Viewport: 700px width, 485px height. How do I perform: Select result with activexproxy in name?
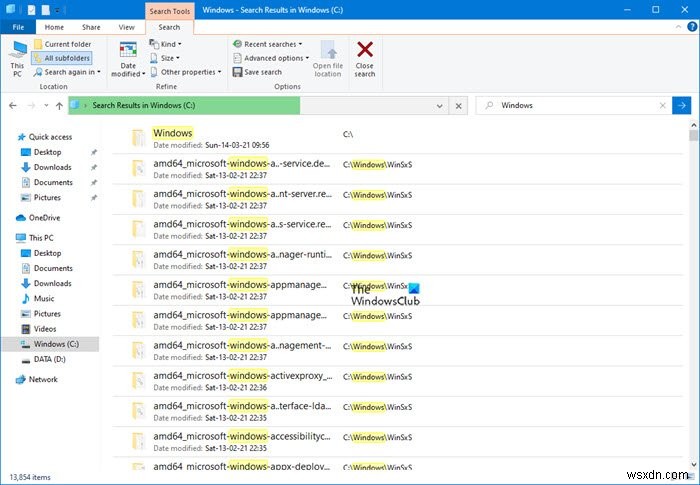coord(397,381)
